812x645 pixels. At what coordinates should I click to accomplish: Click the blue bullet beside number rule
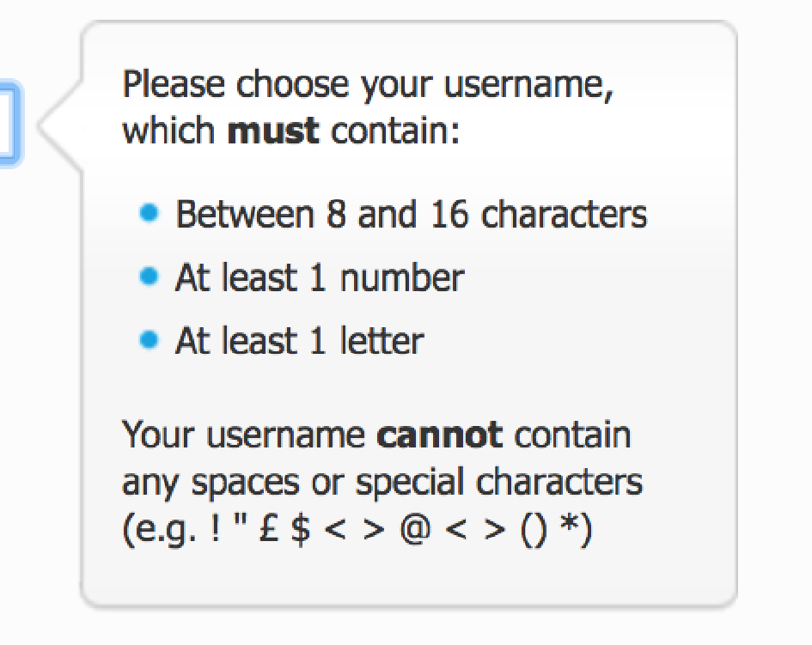(x=150, y=277)
